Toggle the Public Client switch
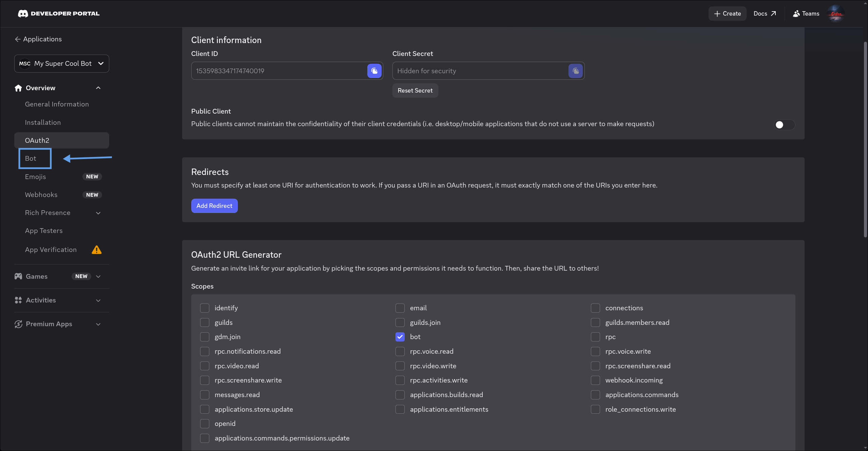Image resolution: width=868 pixels, height=451 pixels. point(784,125)
